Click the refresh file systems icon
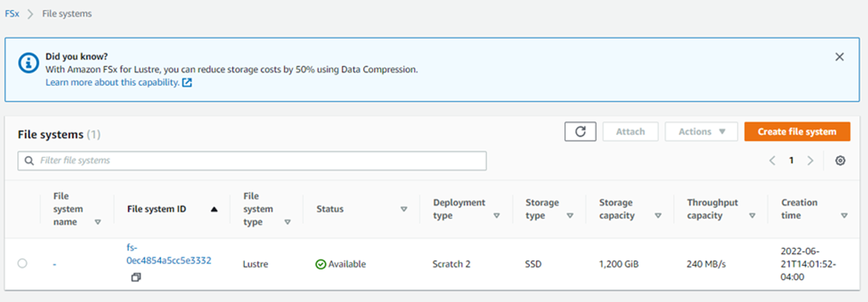 pos(580,131)
